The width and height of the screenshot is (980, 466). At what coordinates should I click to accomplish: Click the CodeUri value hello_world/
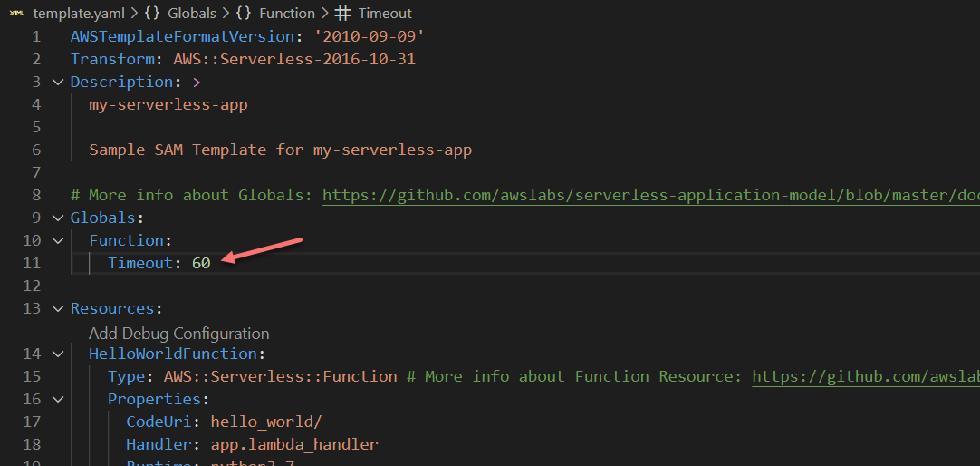click(265, 422)
